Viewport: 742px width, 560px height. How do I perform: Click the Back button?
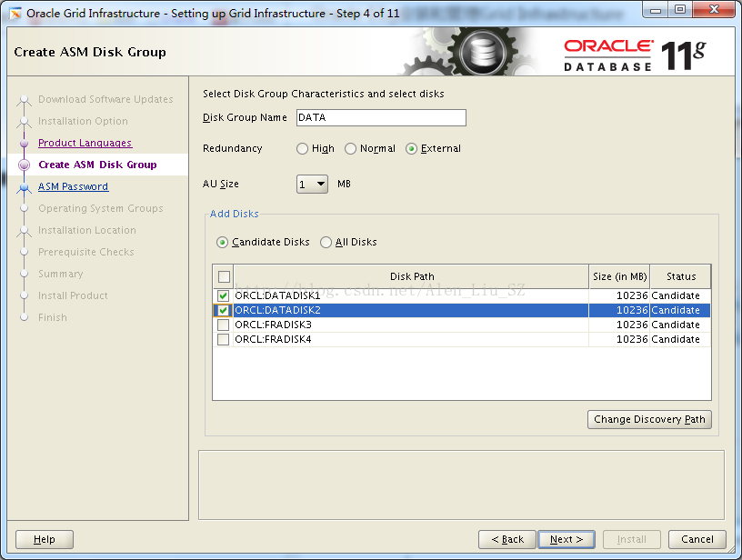[507, 539]
